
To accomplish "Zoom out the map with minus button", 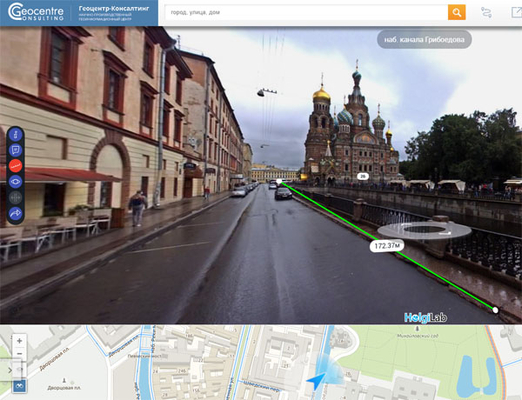I will pyautogui.click(x=19, y=354).
